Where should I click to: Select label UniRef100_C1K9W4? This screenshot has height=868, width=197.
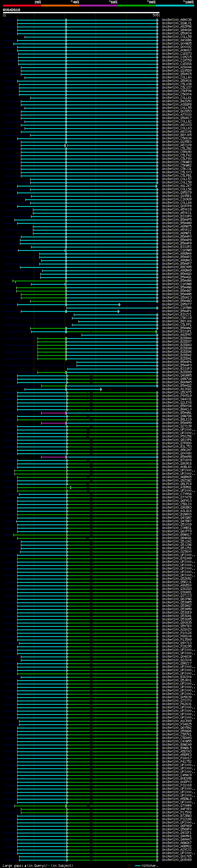coord(177,308)
